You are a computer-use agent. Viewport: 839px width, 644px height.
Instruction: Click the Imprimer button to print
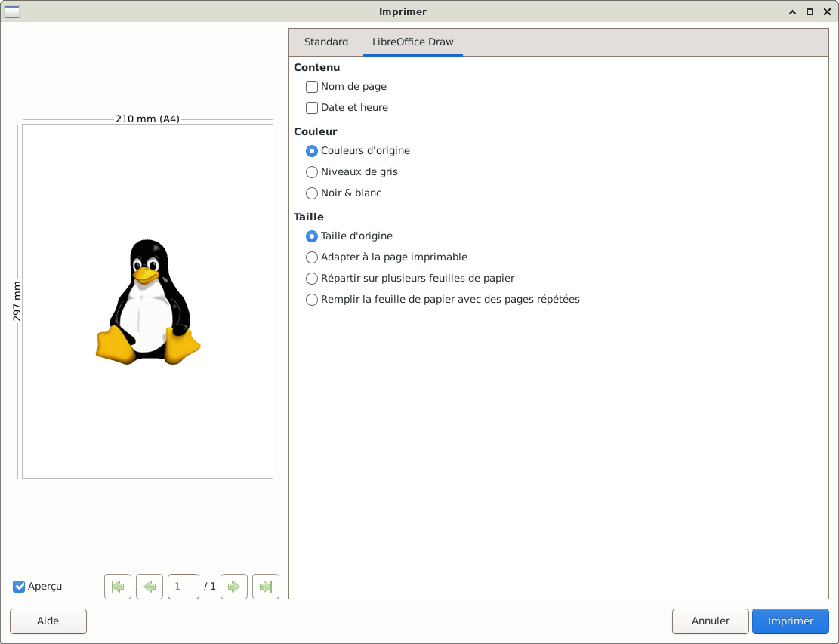tap(791, 621)
